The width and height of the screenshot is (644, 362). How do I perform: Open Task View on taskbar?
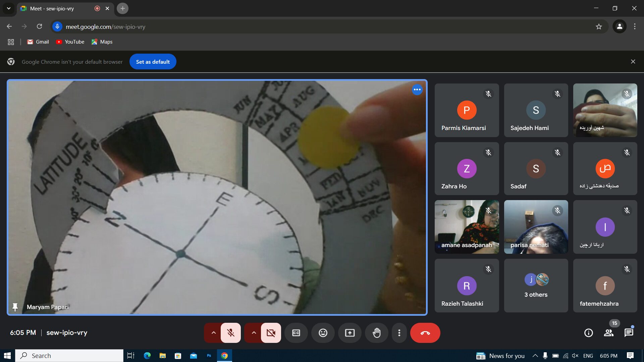(131, 356)
